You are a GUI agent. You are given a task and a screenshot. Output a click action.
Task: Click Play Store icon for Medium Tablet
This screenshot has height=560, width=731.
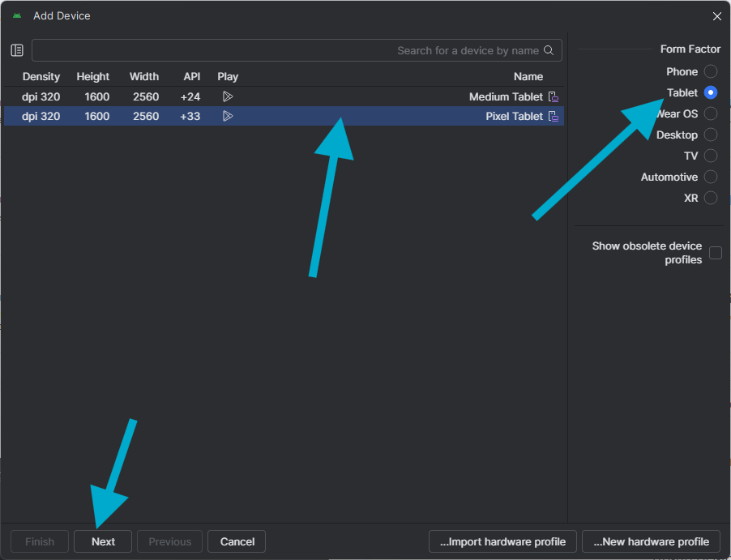click(x=228, y=96)
